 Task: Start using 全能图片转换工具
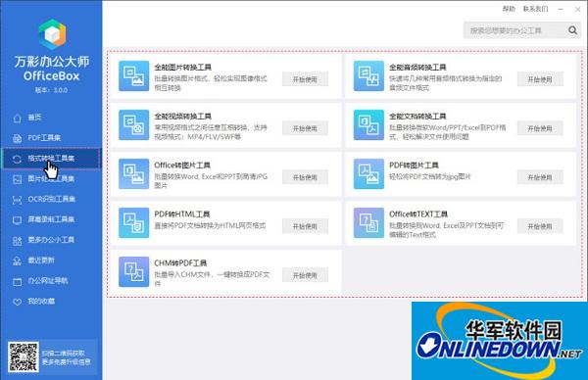305,79
